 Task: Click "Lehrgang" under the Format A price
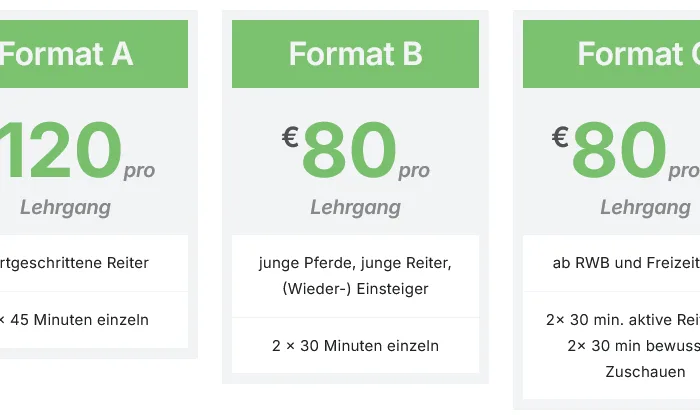tap(65, 208)
